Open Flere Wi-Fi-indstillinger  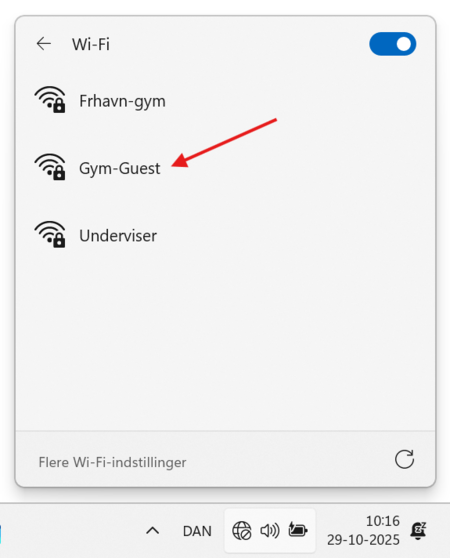112,462
